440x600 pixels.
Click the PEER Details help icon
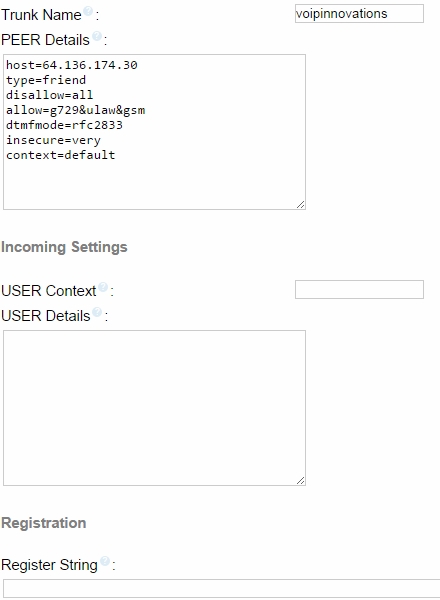click(97, 36)
